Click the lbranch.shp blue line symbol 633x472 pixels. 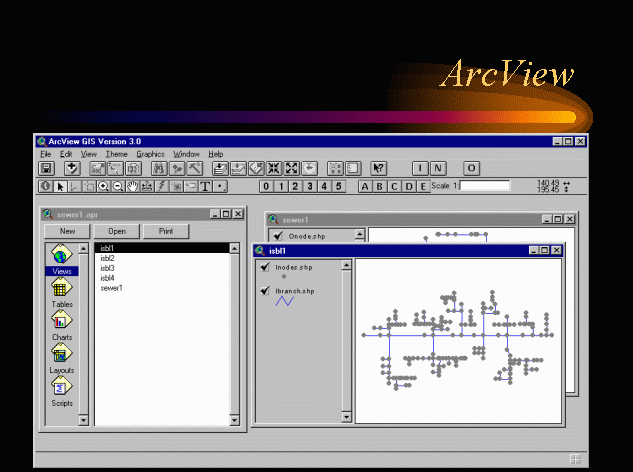(285, 301)
